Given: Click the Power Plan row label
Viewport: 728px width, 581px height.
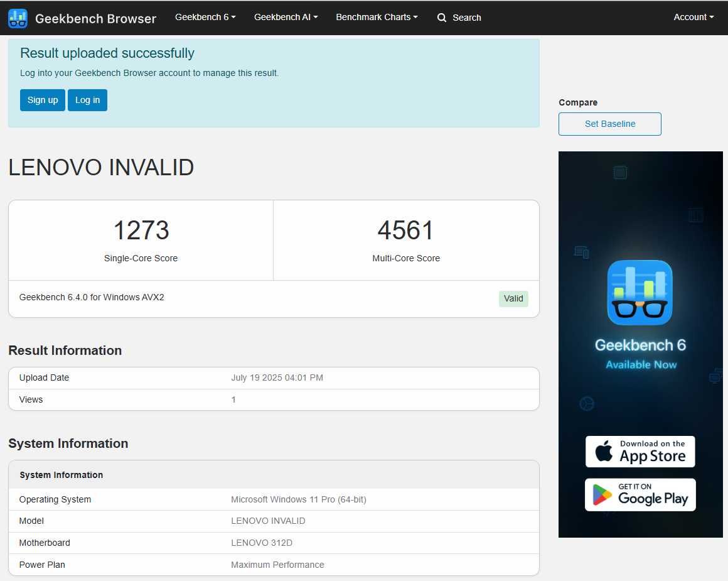Looking at the screenshot, I should point(42,565).
